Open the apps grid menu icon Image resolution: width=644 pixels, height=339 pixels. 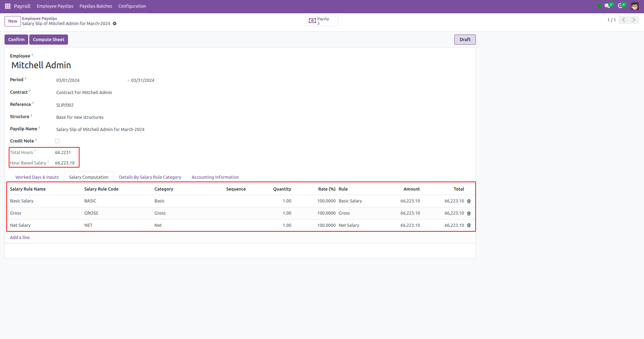pyautogui.click(x=7, y=6)
